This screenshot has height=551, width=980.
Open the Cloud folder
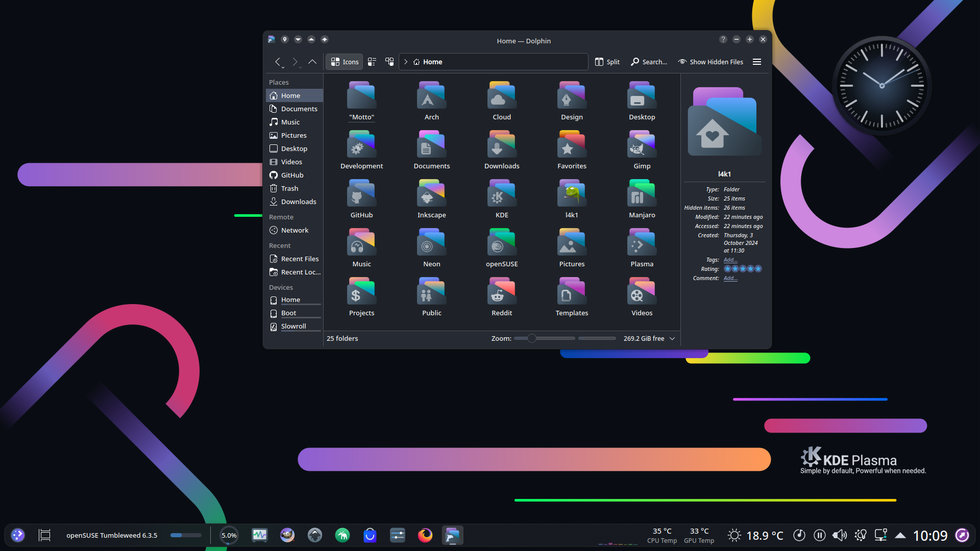click(x=501, y=101)
